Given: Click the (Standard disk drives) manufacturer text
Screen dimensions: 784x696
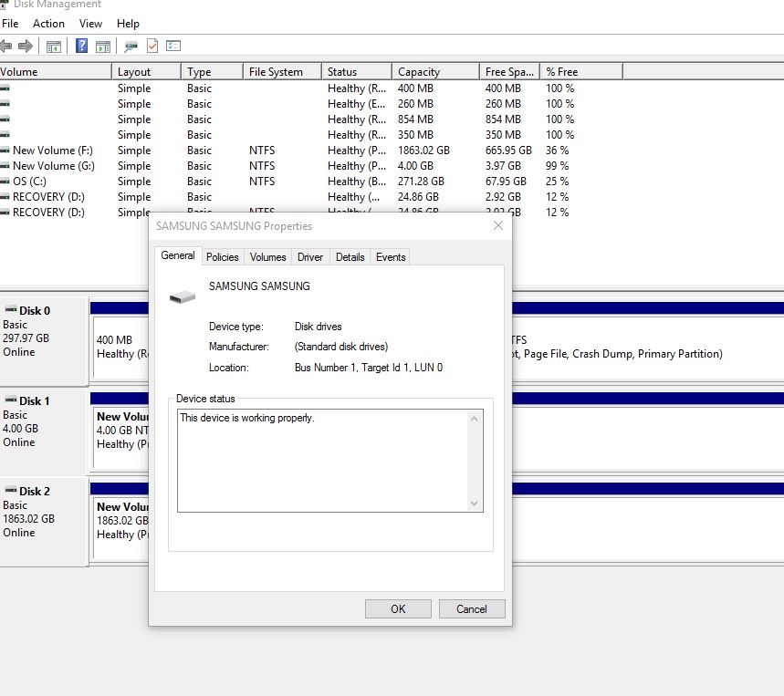Looking at the screenshot, I should (341, 347).
